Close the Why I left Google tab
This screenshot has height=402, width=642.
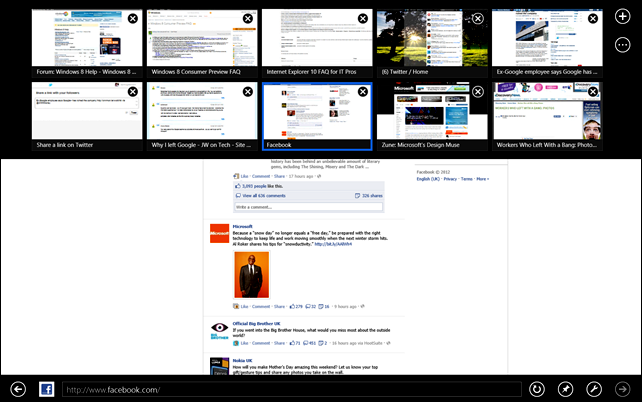pos(248,92)
